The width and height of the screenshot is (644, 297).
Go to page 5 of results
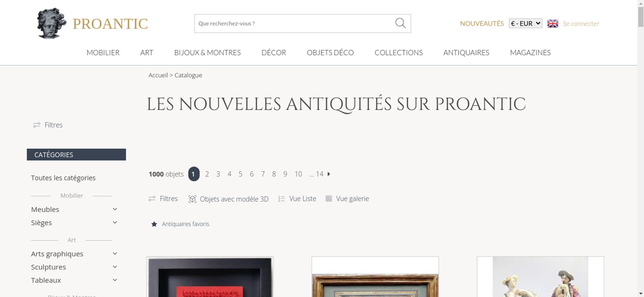[241, 174]
